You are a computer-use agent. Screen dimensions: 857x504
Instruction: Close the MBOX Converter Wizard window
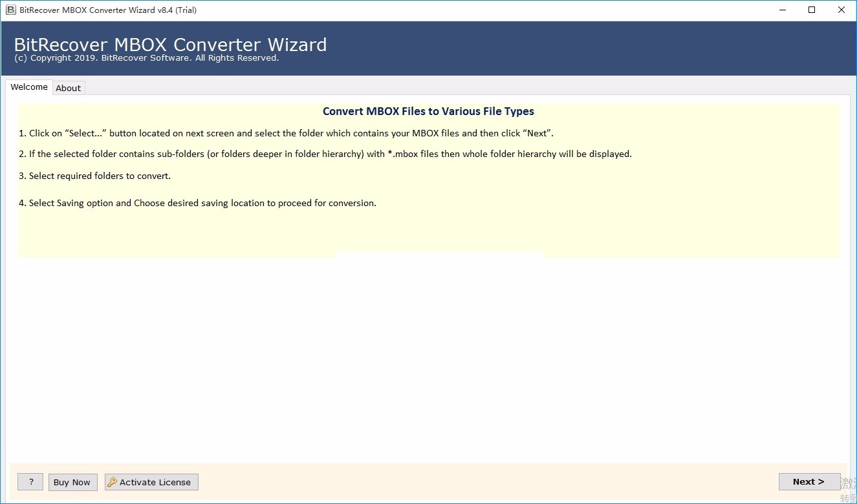point(841,10)
